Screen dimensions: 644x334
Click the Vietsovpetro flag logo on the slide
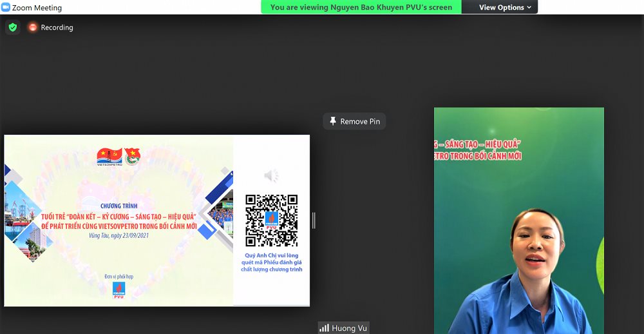109,157
